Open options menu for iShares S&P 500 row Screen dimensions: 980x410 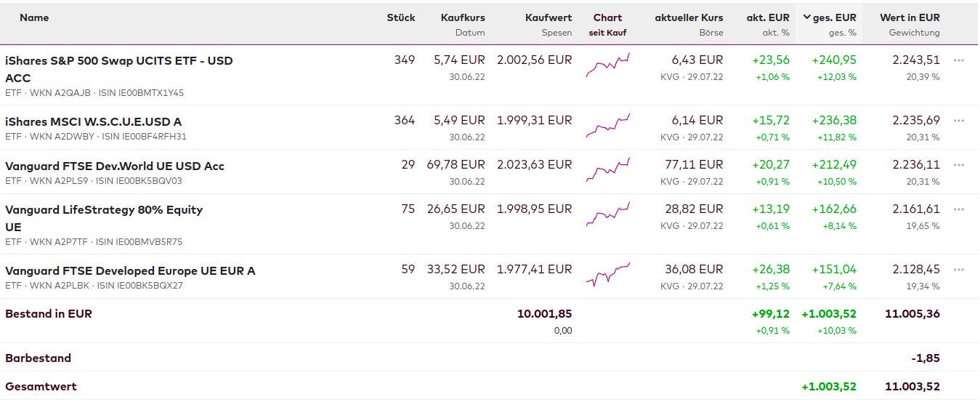pos(958,60)
